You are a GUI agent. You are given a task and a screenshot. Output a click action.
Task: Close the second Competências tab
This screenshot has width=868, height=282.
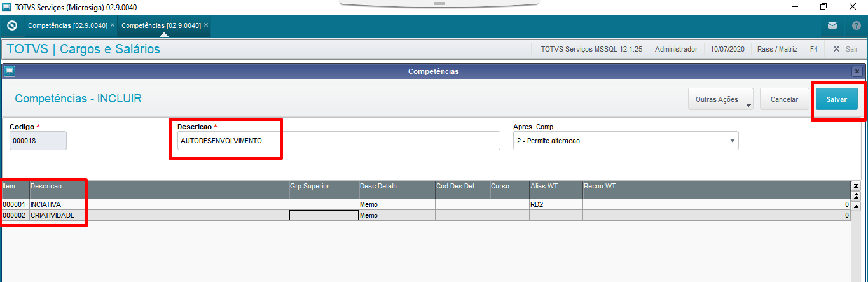206,25
